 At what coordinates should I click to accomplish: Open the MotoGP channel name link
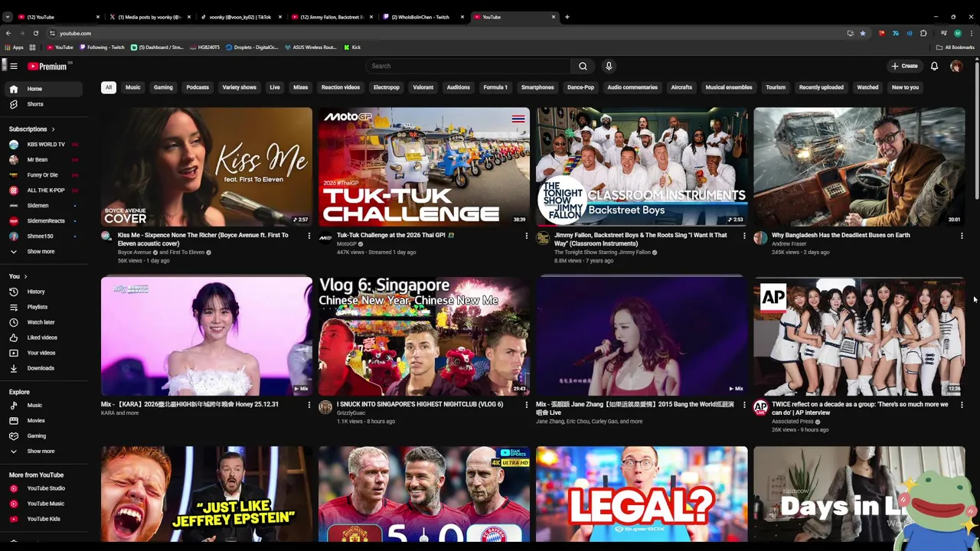pos(347,244)
